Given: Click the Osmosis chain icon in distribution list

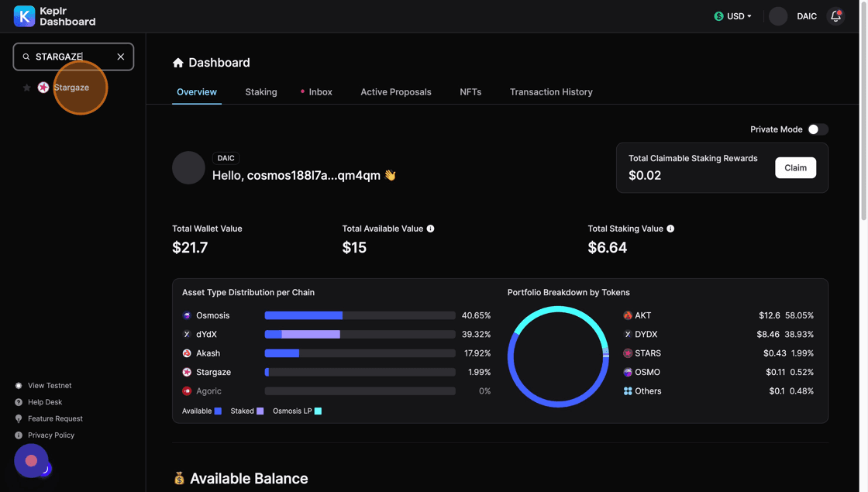Looking at the screenshot, I should [187, 315].
